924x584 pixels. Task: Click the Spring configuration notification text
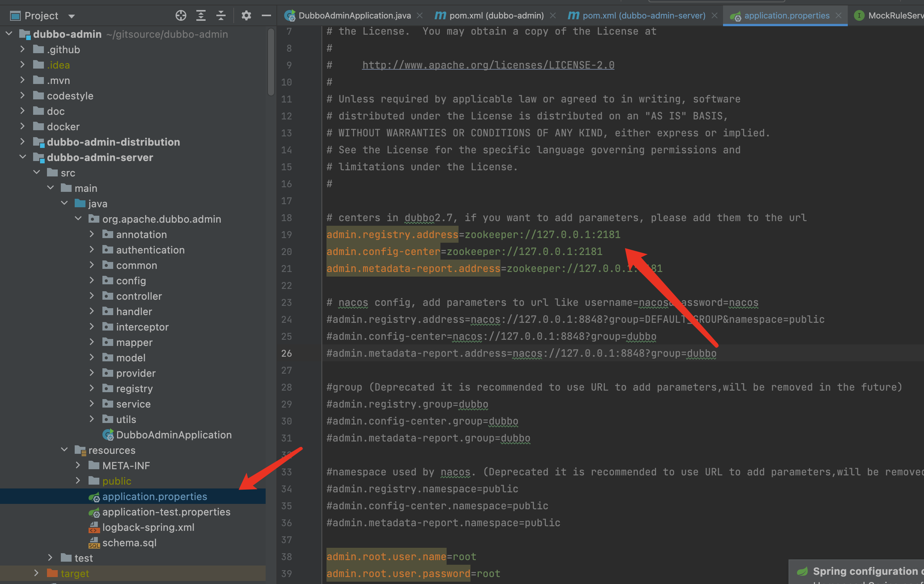click(868, 571)
